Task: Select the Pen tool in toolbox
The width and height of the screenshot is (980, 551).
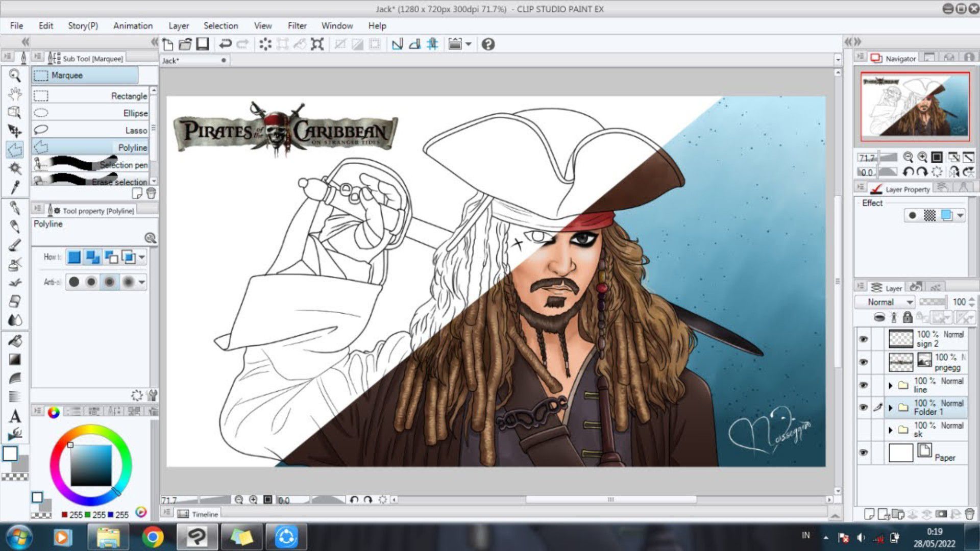Action: pyautogui.click(x=15, y=208)
